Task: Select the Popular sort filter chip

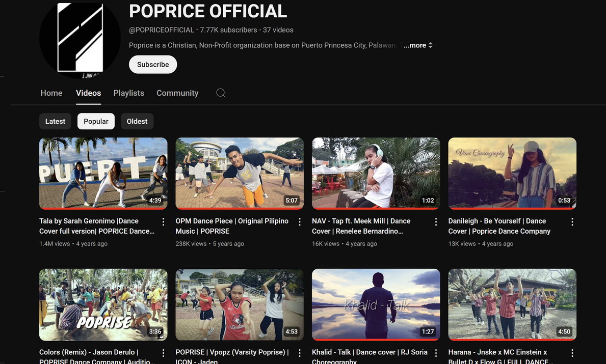Action: coord(96,121)
